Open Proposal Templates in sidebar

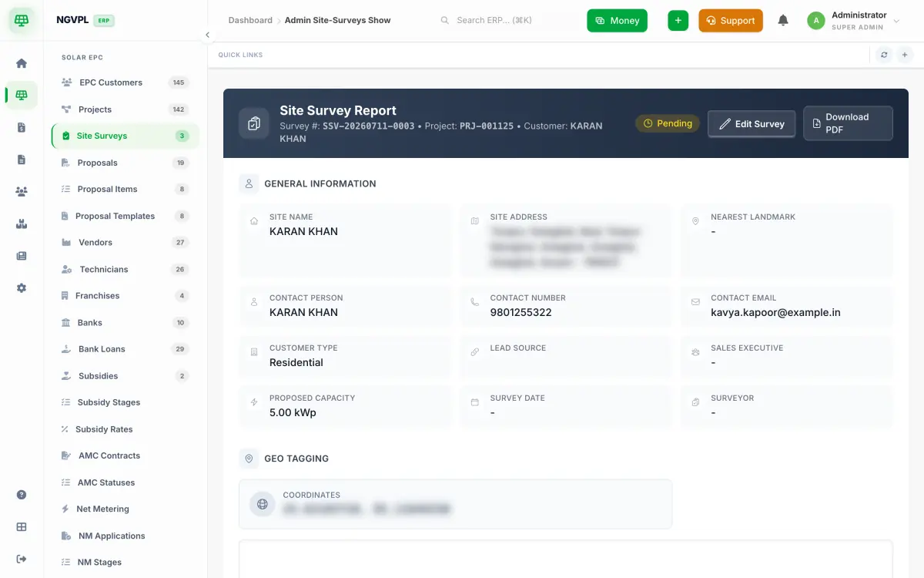(x=125, y=216)
